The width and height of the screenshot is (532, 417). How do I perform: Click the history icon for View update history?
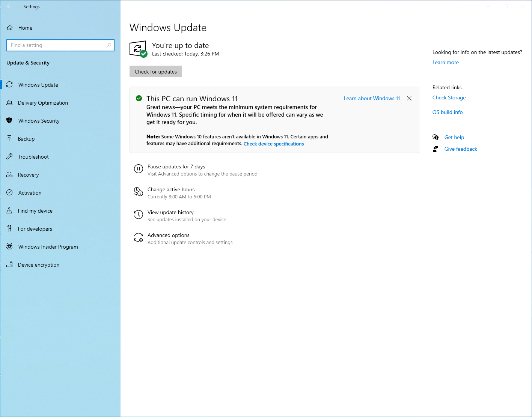tap(139, 214)
